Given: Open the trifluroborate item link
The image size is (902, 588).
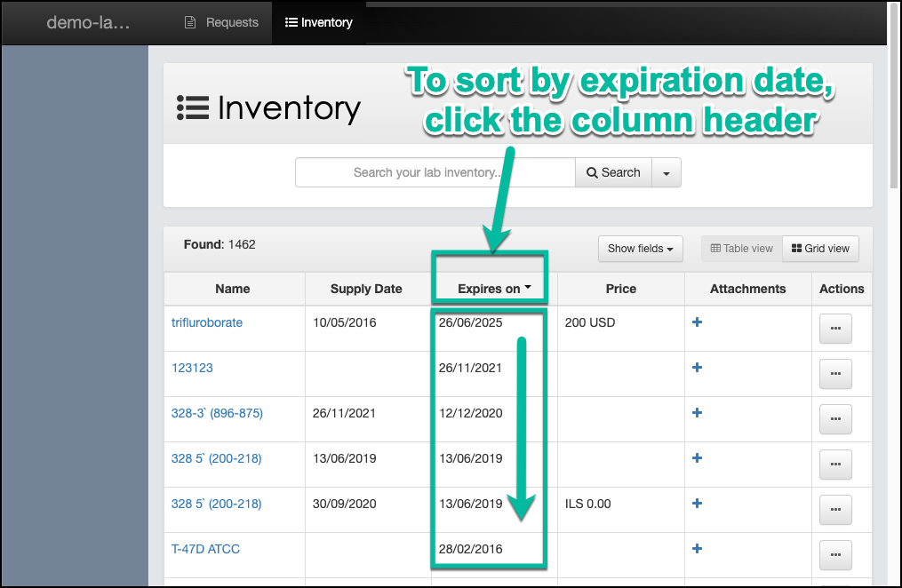Looking at the screenshot, I should pyautogui.click(x=206, y=322).
